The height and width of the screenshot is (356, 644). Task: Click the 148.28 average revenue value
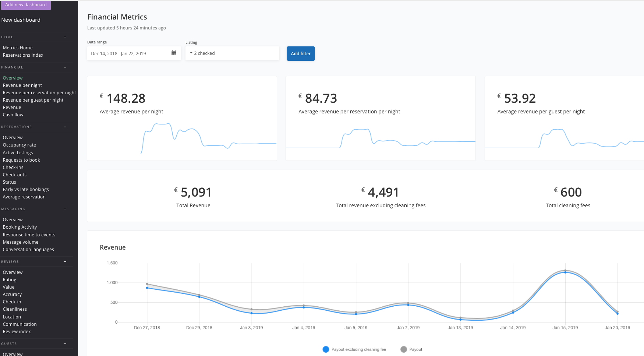click(126, 98)
